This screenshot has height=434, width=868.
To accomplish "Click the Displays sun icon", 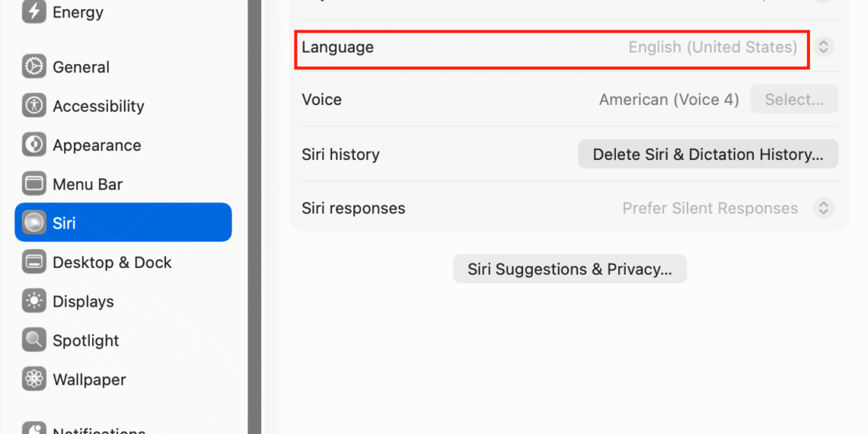I will (34, 302).
